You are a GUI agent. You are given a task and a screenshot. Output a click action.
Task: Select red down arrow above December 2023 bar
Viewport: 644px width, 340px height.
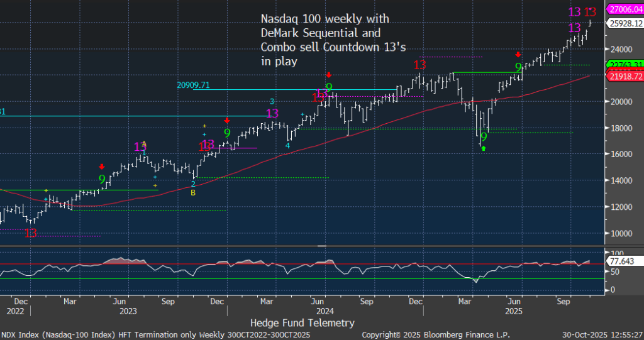click(x=227, y=120)
